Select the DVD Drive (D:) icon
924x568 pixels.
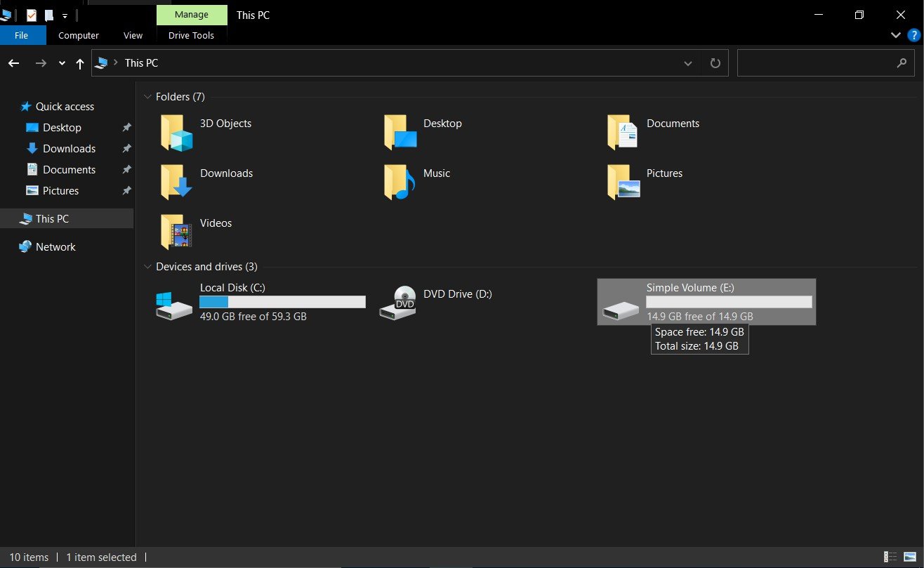point(397,303)
